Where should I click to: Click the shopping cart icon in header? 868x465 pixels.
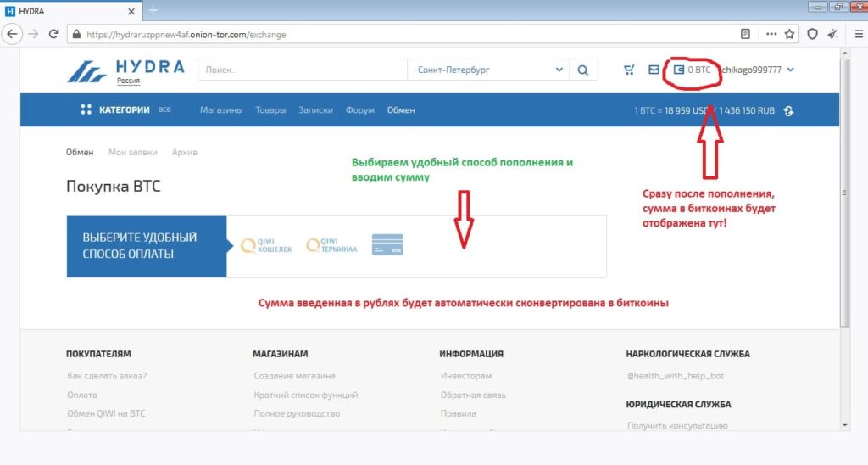[x=628, y=70]
